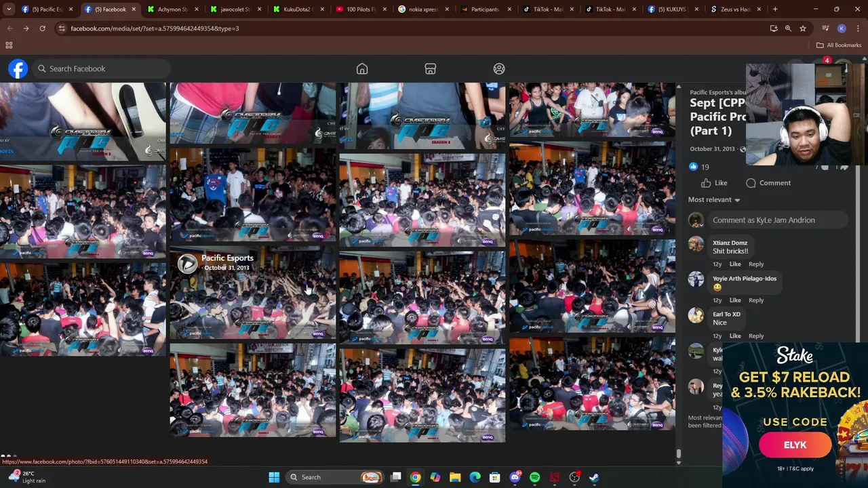This screenshot has height=488, width=868.
Task: Reload the current page
Action: [x=42, y=28]
